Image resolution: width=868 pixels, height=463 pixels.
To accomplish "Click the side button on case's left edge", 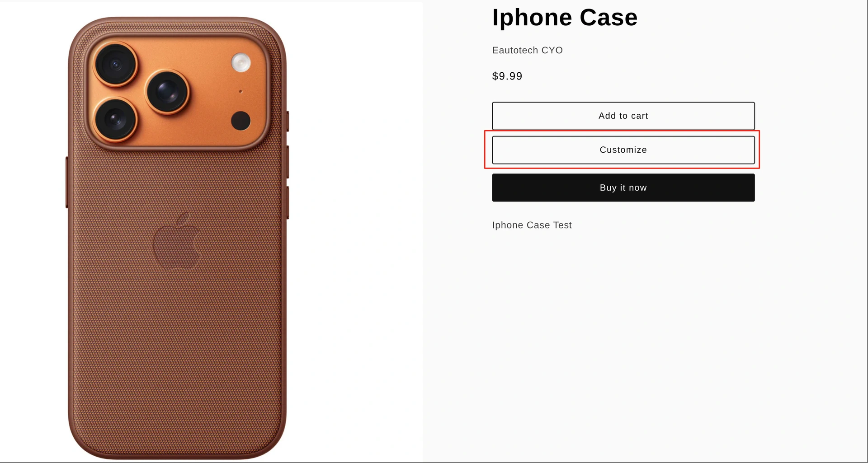I will tap(67, 182).
